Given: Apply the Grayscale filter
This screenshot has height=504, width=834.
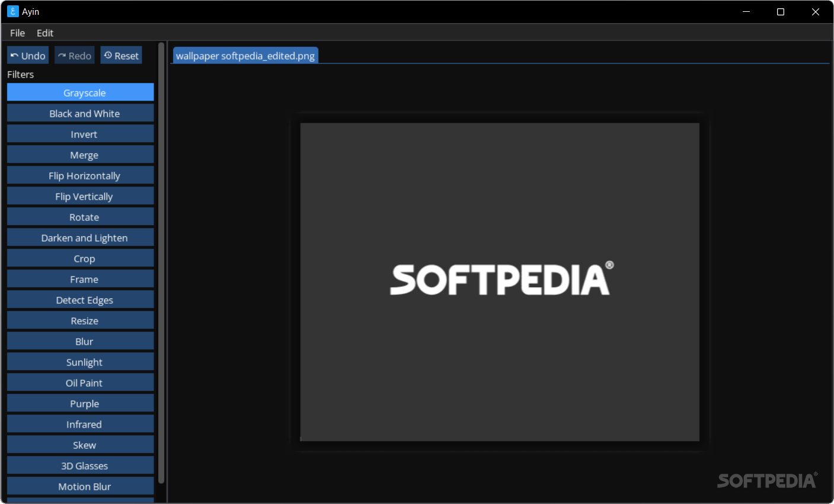Looking at the screenshot, I should click(x=81, y=92).
